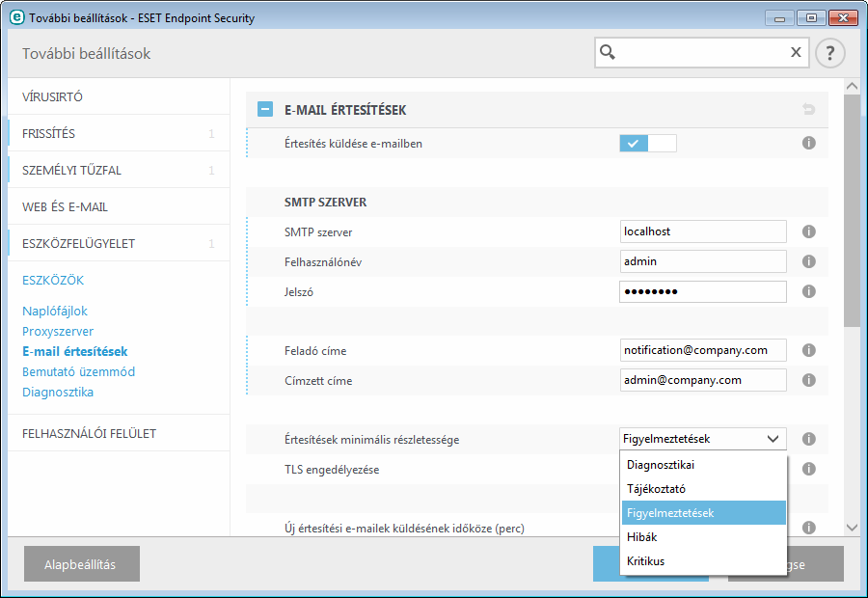Click the search magnifier icon
The image size is (868, 598).
point(608,52)
